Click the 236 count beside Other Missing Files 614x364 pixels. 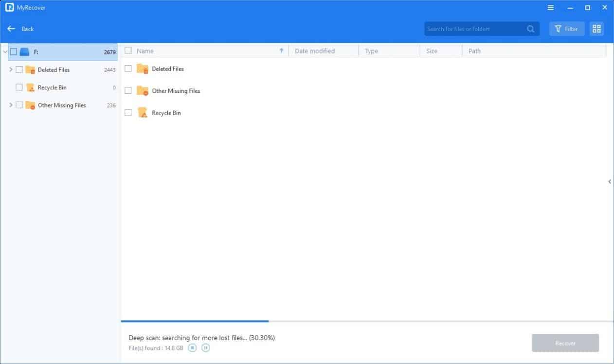coord(111,105)
